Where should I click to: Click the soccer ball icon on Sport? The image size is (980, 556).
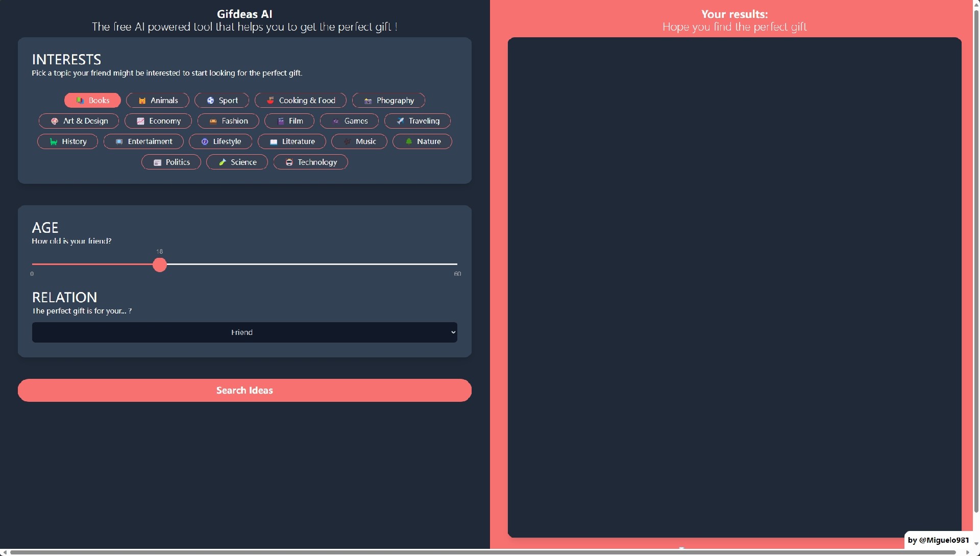(x=210, y=101)
